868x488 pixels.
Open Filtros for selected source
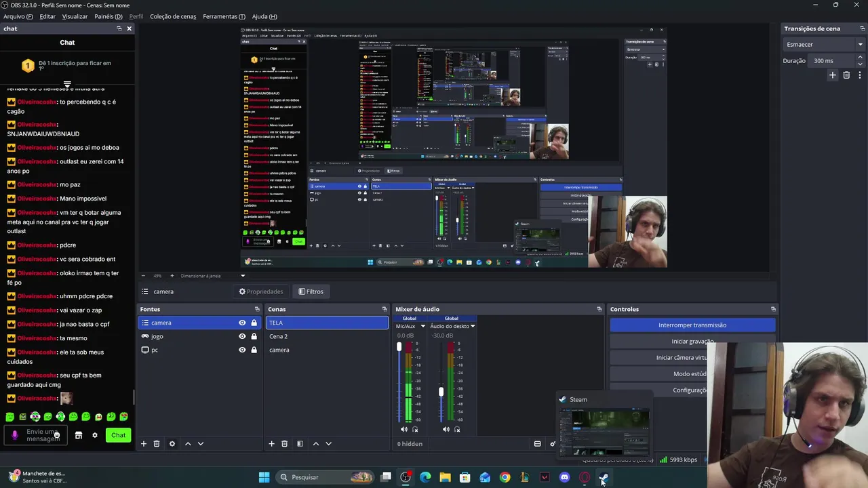tap(311, 291)
